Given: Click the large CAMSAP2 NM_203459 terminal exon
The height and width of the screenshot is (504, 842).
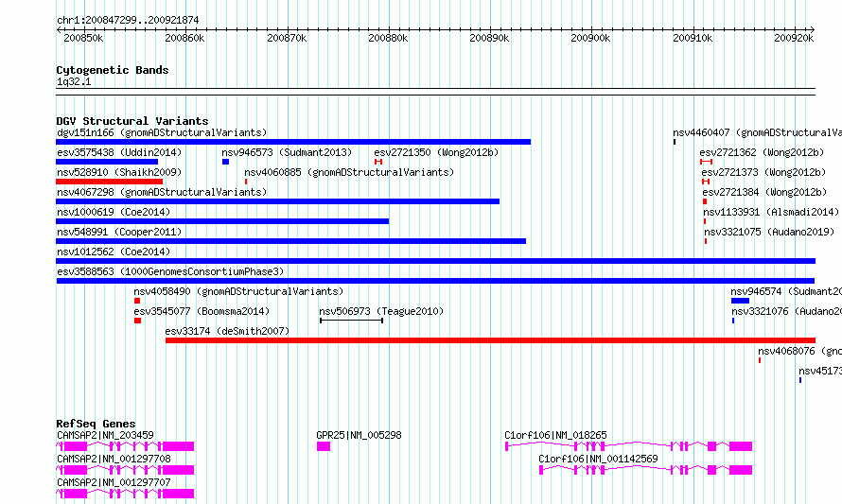Looking at the screenshot, I should click(178, 446).
